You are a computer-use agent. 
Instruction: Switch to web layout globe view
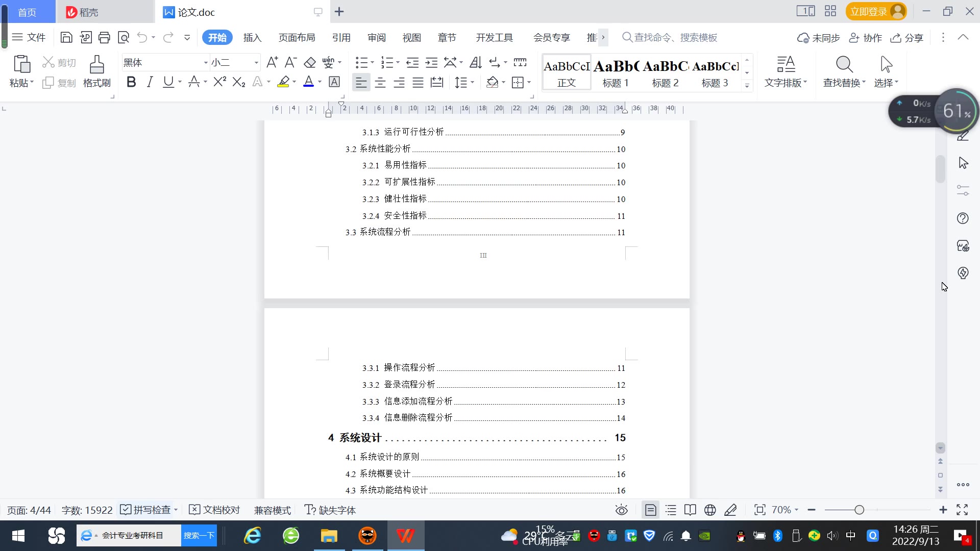pos(710,510)
